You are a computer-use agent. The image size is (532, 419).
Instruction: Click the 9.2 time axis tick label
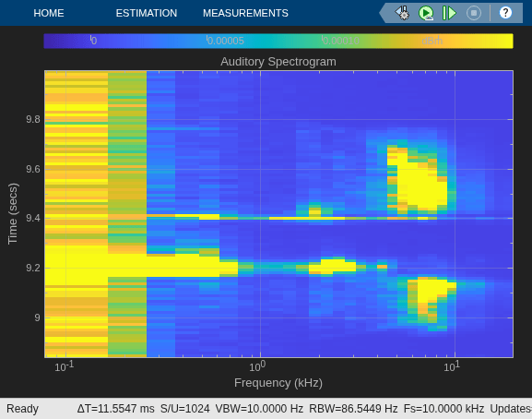(x=33, y=268)
